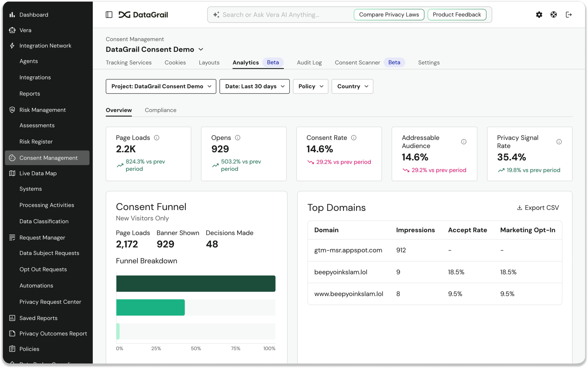Open Privacy Request Center in the sidebar
Screen dimensions: 588x368
point(50,302)
